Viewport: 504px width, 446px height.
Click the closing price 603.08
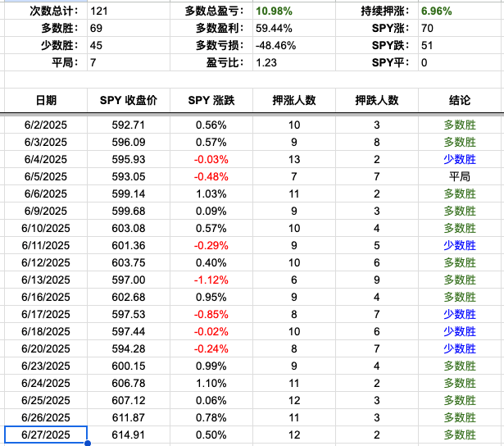[x=129, y=228]
